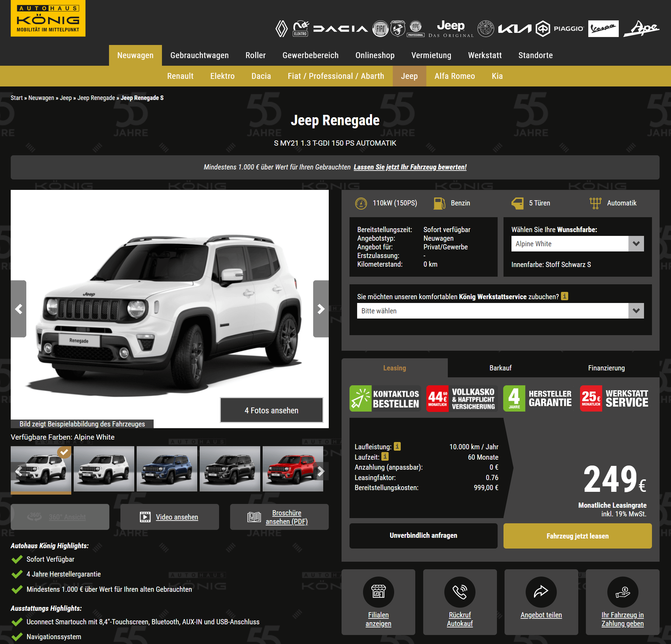
Task: Click the Fiat Professional logo
Action: pyautogui.click(x=416, y=29)
